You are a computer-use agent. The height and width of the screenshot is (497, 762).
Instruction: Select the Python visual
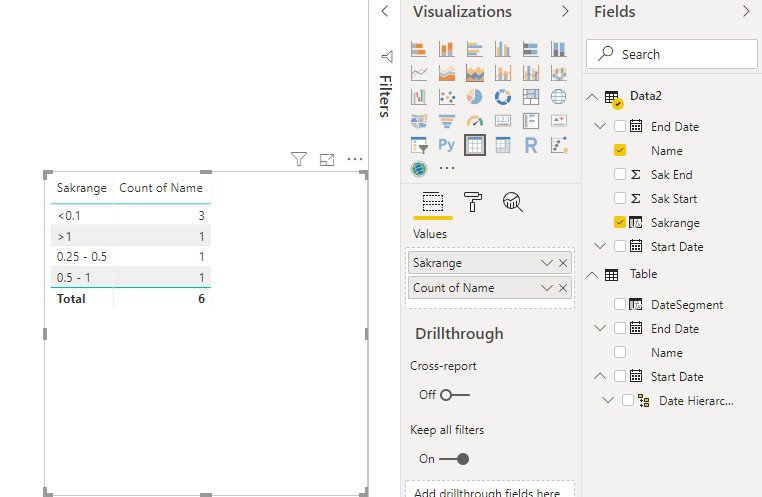click(x=447, y=145)
